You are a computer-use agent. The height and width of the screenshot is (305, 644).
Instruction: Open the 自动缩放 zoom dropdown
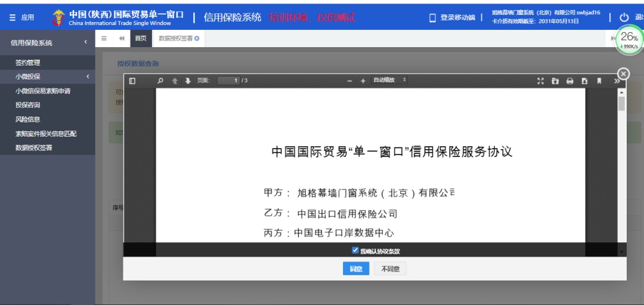389,80
